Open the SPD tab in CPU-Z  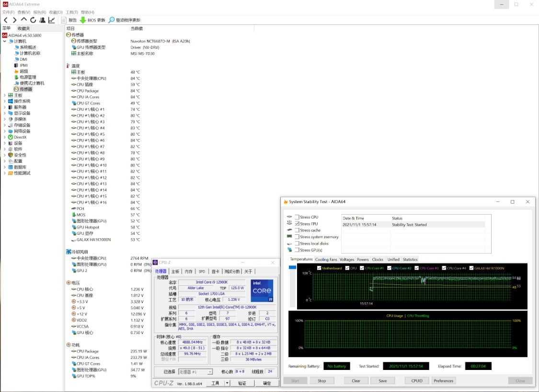202,271
